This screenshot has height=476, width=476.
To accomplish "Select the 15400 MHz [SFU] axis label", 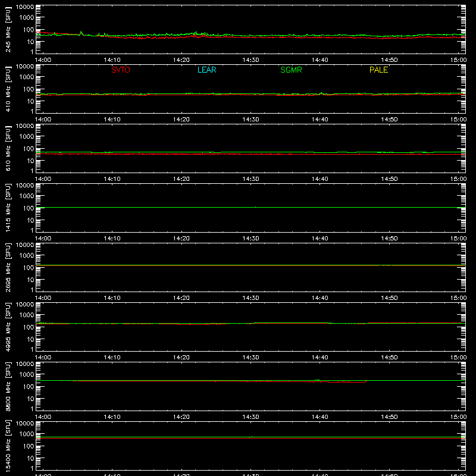I will pyautogui.click(x=8, y=446).
